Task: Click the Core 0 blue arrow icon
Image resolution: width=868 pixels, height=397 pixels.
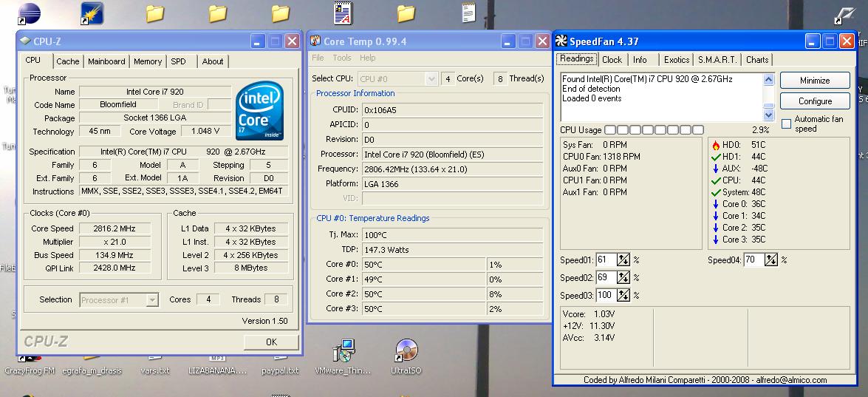Action: (x=716, y=204)
